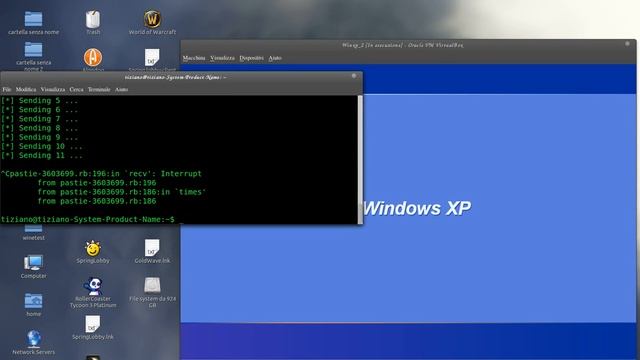Click the line ending with "in `times'"
The image size is (640, 360).
click(122, 192)
